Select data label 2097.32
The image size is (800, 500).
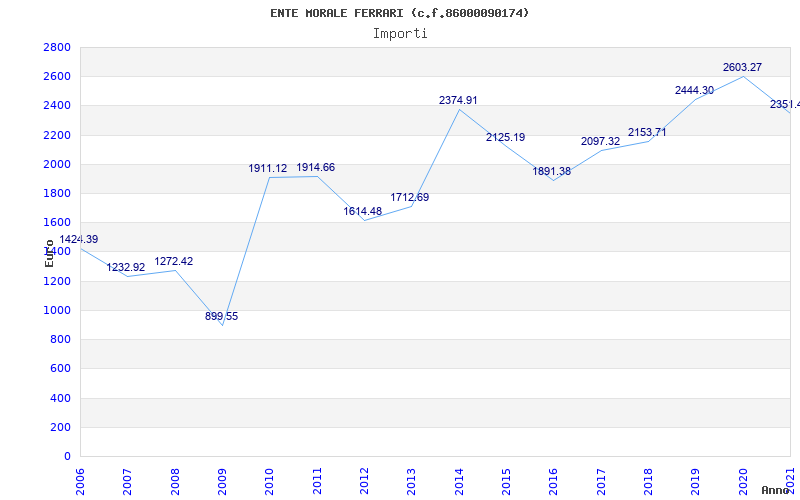pos(601,141)
